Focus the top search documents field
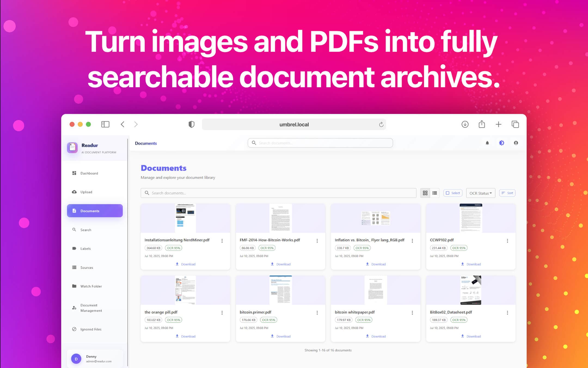Screen dimensions: 588x368 (x=320, y=143)
